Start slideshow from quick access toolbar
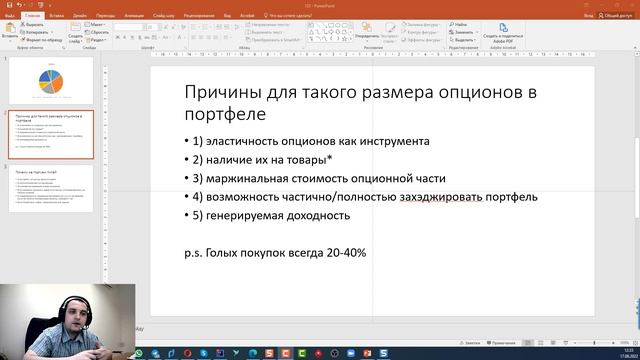The height and width of the screenshot is (360, 640). (x=40, y=5)
